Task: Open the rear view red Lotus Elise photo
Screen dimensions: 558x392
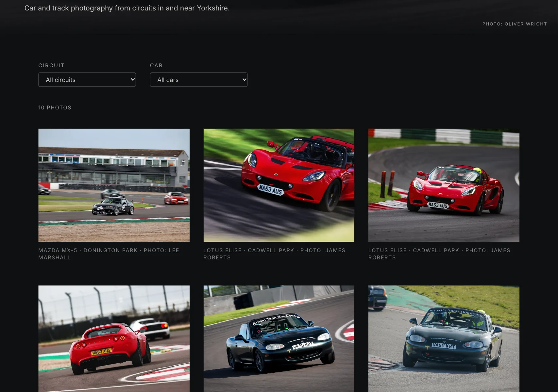Action: tap(114, 339)
